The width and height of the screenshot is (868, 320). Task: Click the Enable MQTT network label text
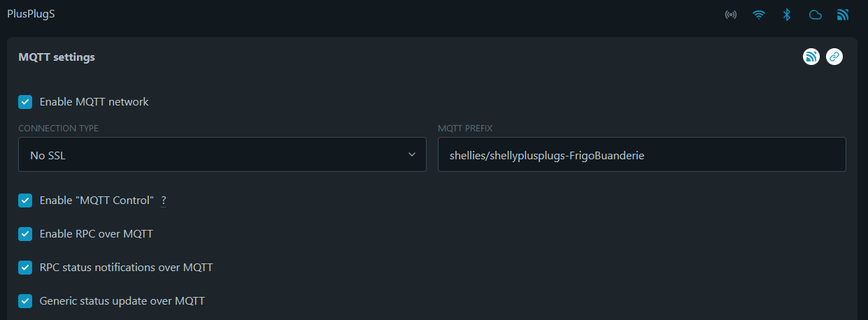click(94, 102)
